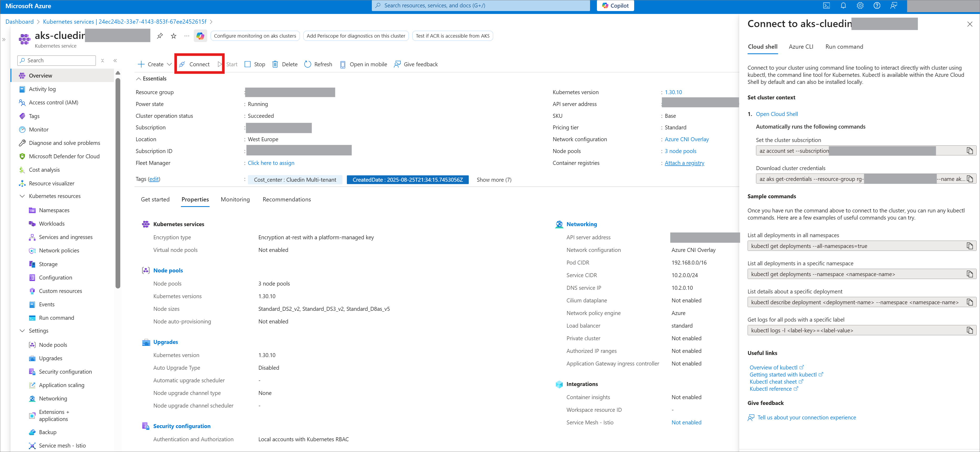The width and height of the screenshot is (980, 452).
Task: Mark cluster as favorite with star
Action: tap(174, 36)
